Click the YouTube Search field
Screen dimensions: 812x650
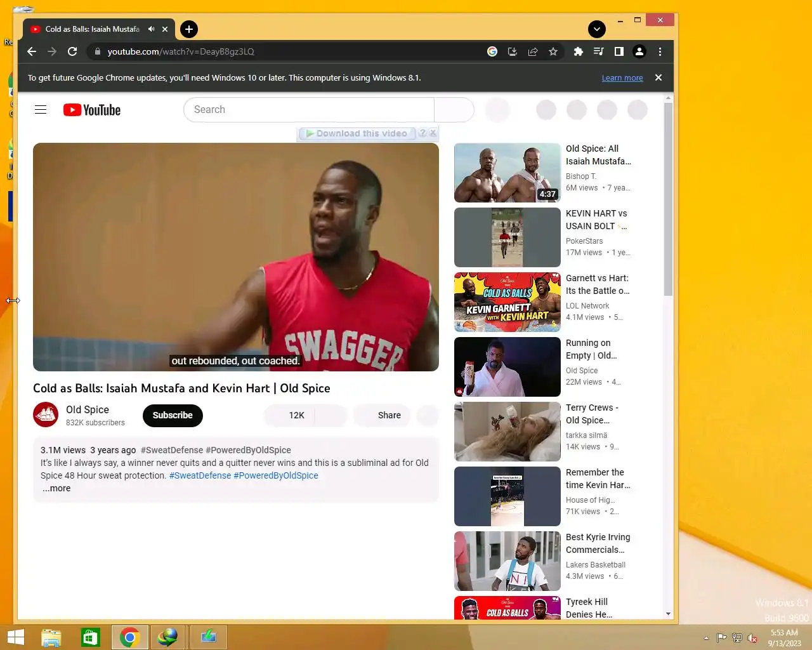pyautogui.click(x=309, y=110)
